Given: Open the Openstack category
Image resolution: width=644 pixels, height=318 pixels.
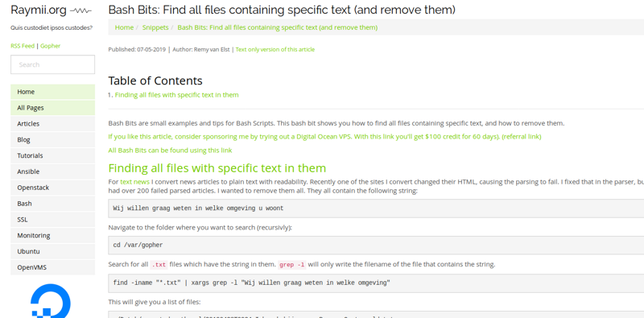Looking at the screenshot, I should point(52,188).
